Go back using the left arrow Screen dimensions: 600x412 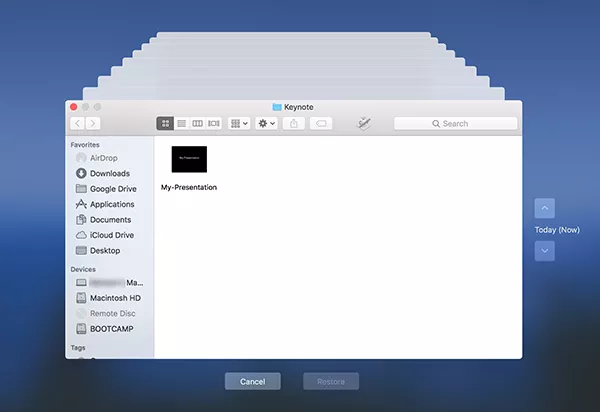pos(77,123)
